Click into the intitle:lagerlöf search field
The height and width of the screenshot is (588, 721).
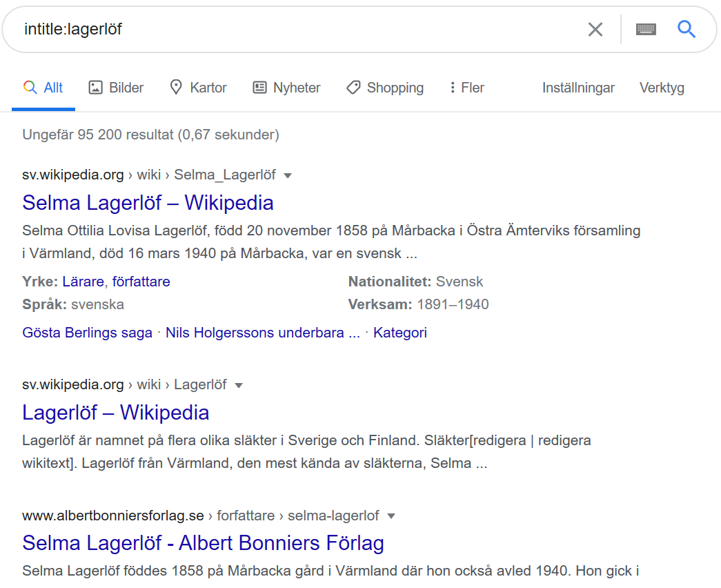click(299, 30)
